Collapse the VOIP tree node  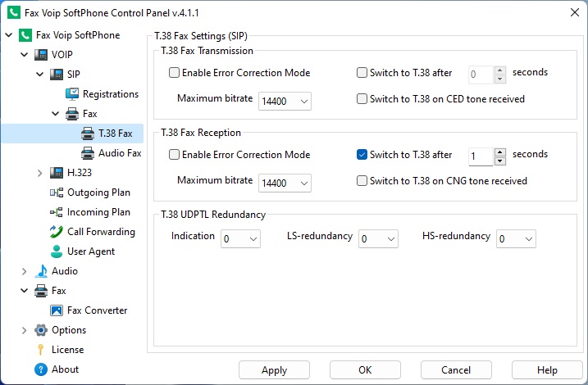(25, 55)
